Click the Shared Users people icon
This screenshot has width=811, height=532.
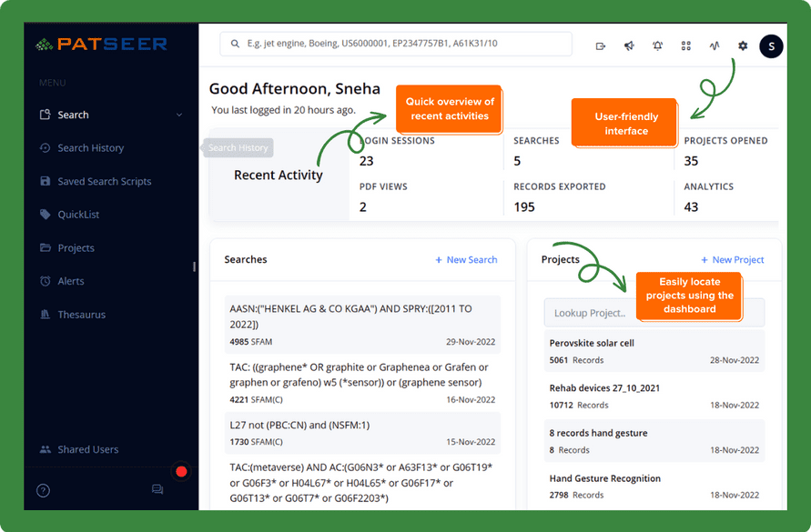click(46, 449)
